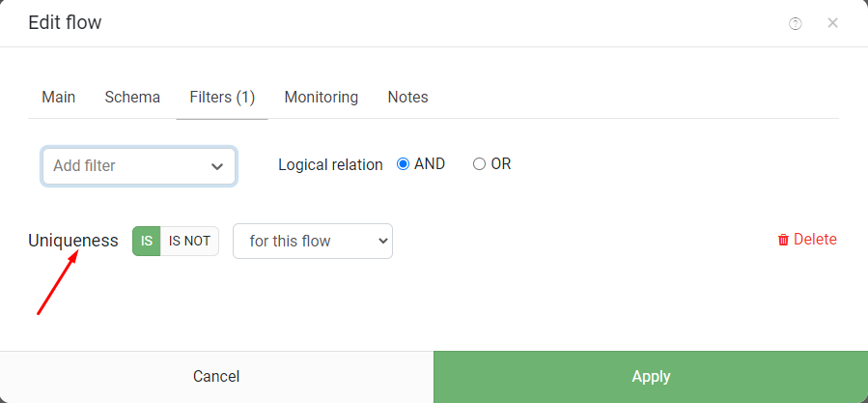
Task: Select the AND logical relation
Action: (x=403, y=164)
